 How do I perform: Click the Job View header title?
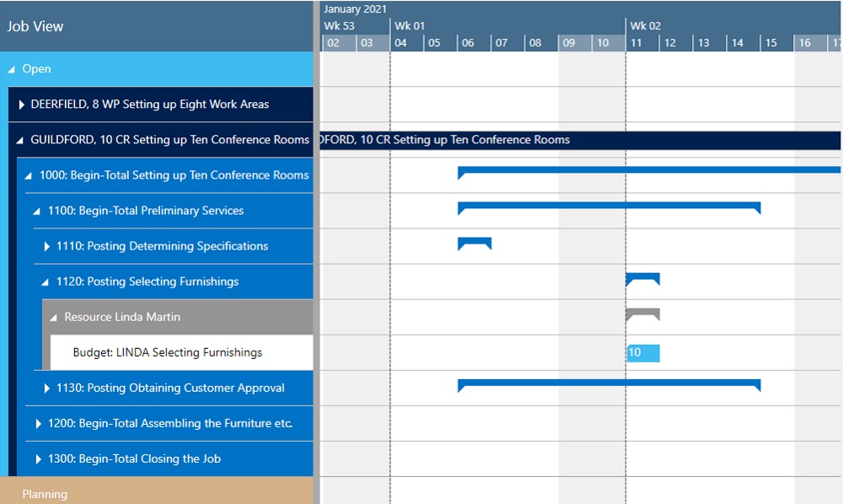tap(35, 26)
